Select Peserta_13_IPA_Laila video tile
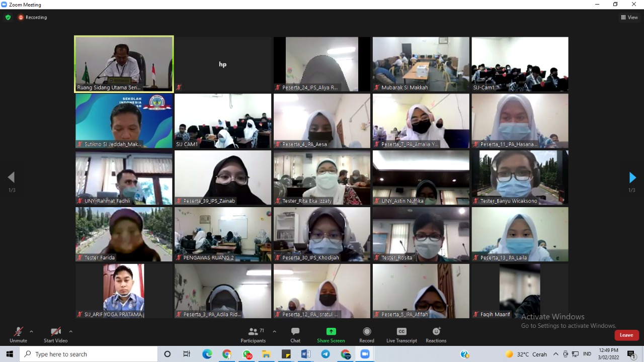644x362 pixels. [x=520, y=234]
